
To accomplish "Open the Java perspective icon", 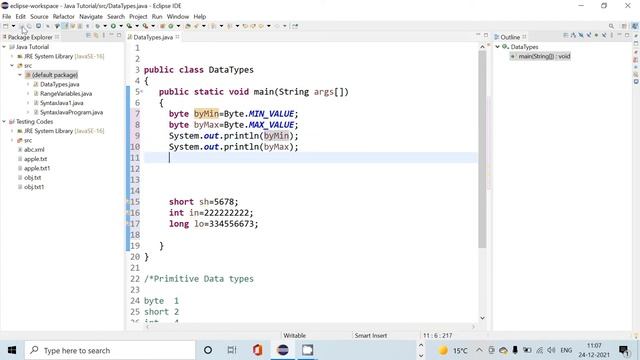I will [x=635, y=26].
